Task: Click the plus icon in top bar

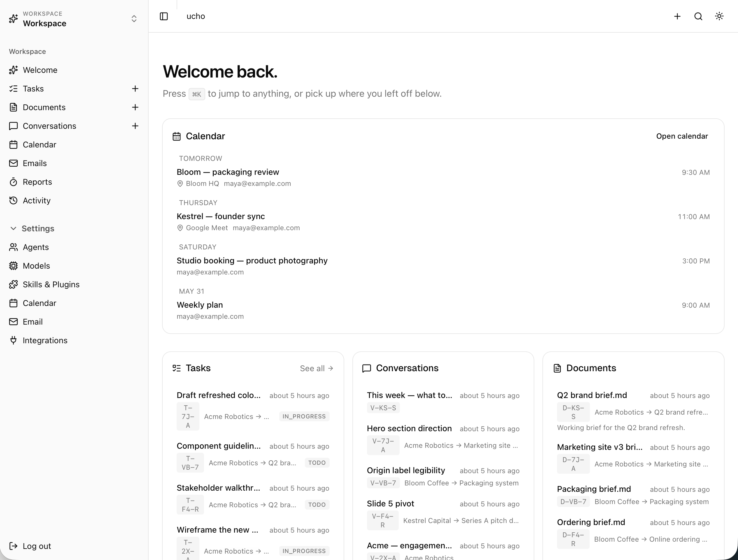Action: point(677,16)
